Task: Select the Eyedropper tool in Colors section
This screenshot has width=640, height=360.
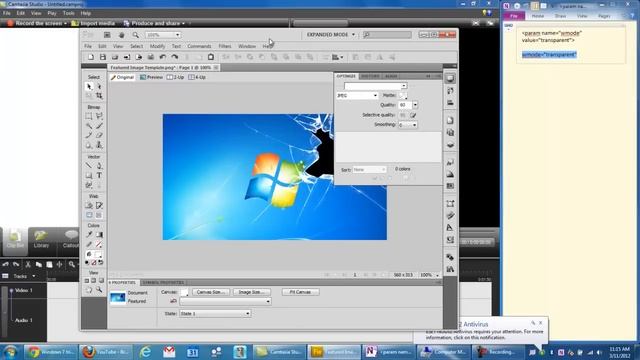Action: point(89,235)
